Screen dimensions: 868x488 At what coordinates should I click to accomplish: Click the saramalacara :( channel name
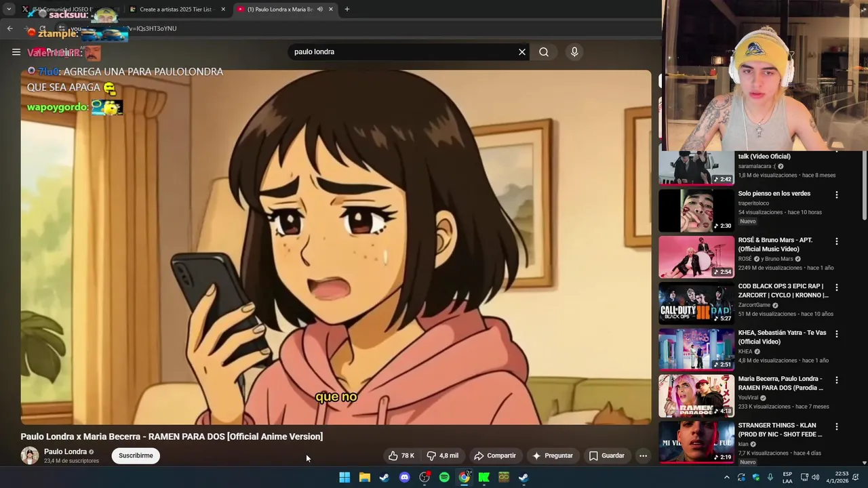pyautogui.click(x=757, y=166)
